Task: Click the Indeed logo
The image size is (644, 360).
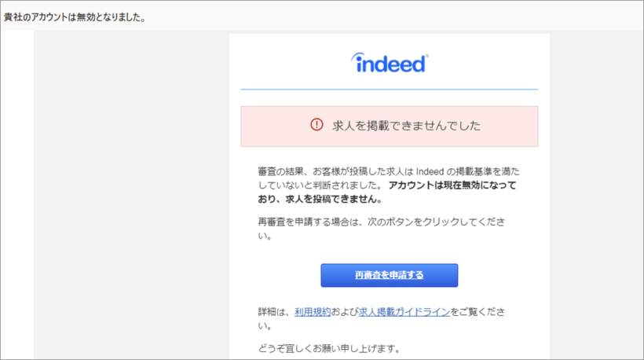Action: click(390, 63)
